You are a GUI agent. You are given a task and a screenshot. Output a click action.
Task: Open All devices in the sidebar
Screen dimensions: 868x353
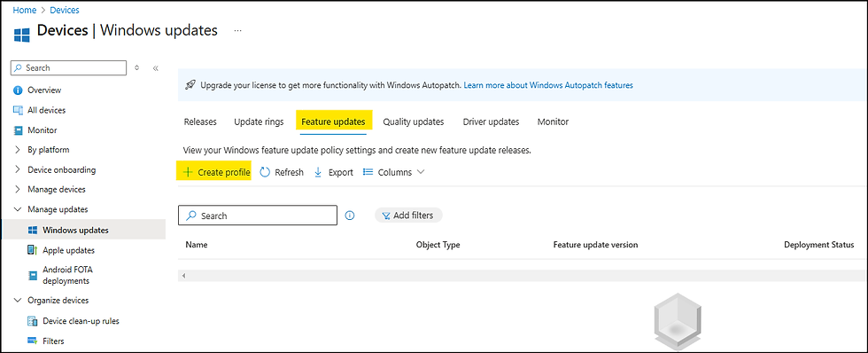pos(46,110)
